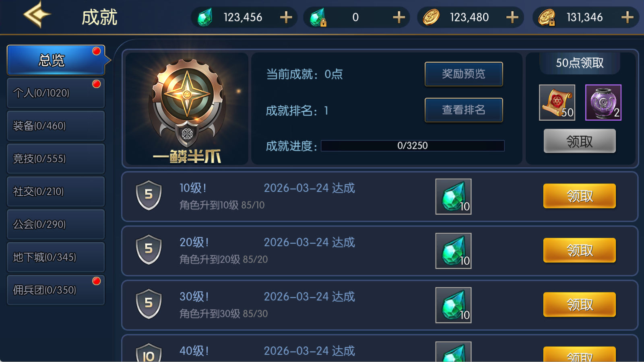
Task: Click the golden back arrow icon
Action: pos(37,15)
